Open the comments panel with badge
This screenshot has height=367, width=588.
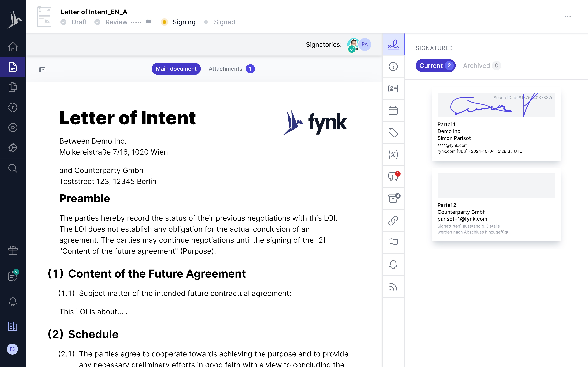(x=393, y=177)
